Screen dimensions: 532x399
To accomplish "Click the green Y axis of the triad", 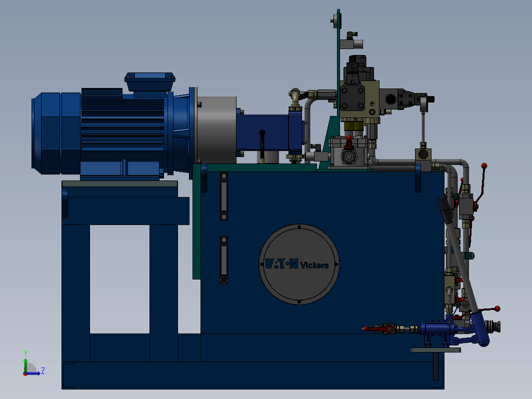I will (25, 365).
